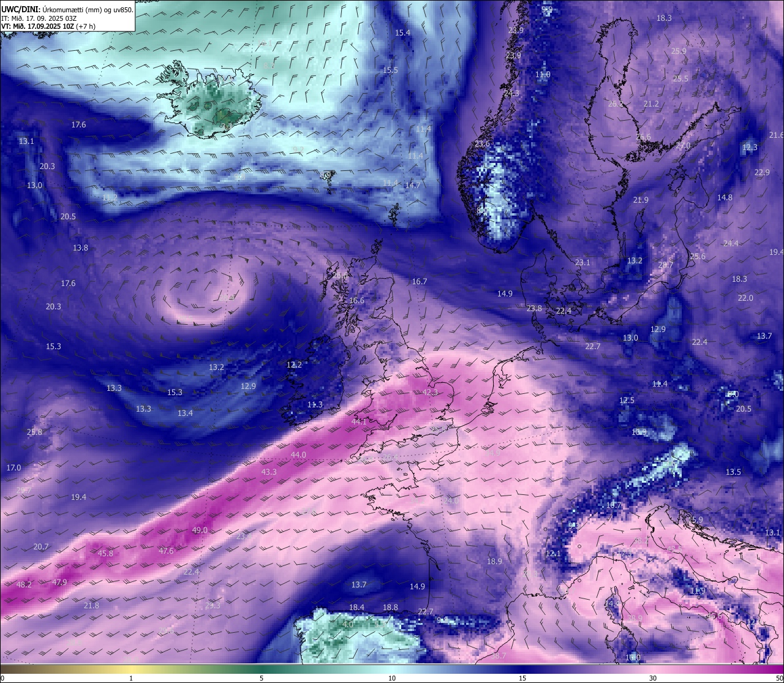Image resolution: width=784 pixels, height=683 pixels.
Task: Click the map value 43.3
Action: (x=269, y=472)
